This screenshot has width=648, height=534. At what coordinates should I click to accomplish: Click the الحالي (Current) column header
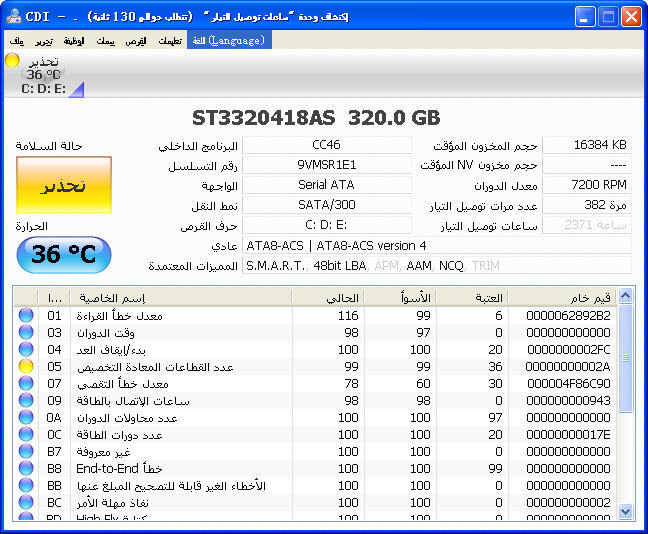coord(328,298)
